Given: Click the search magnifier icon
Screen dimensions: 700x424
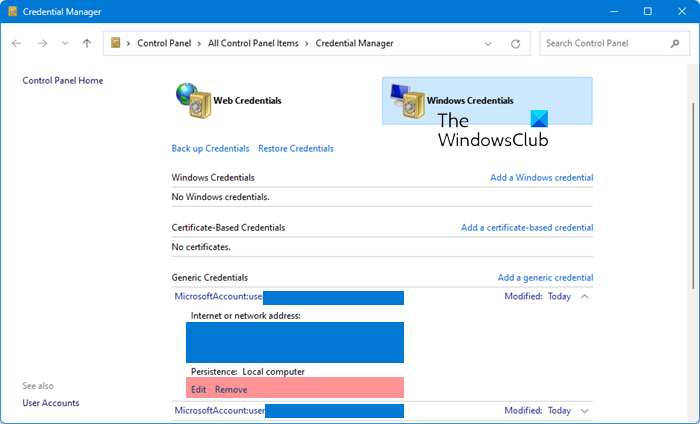Looking at the screenshot, I should 675,43.
